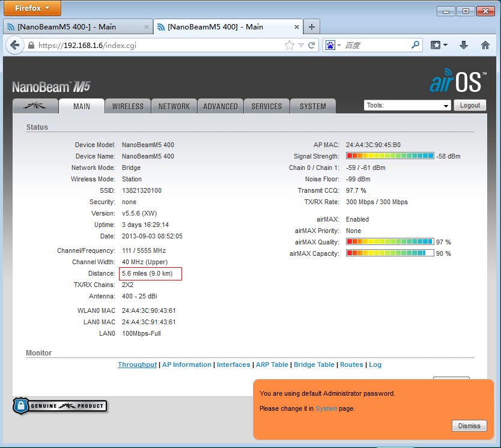Open the Interfaces monitor link

tap(233, 365)
